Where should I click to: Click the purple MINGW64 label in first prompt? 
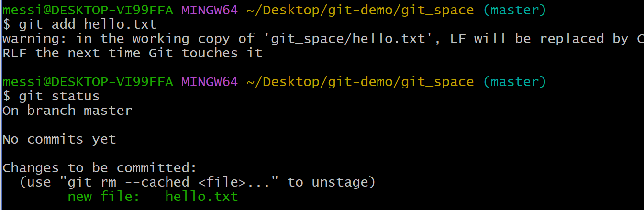[209, 10]
